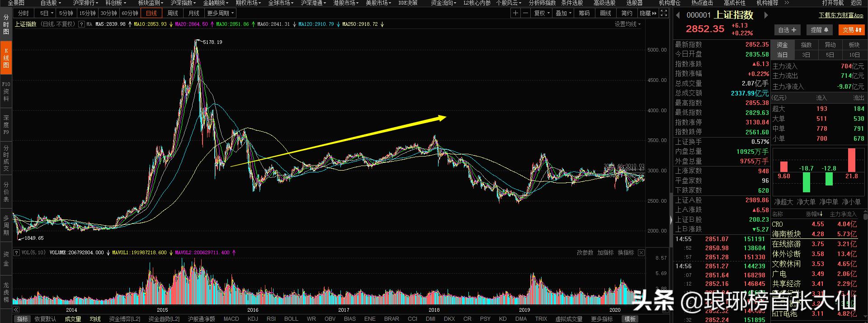The width and height of the screenshot is (868, 323).
Task: Click 在线旅游 row in sector list
Action: 815,244
